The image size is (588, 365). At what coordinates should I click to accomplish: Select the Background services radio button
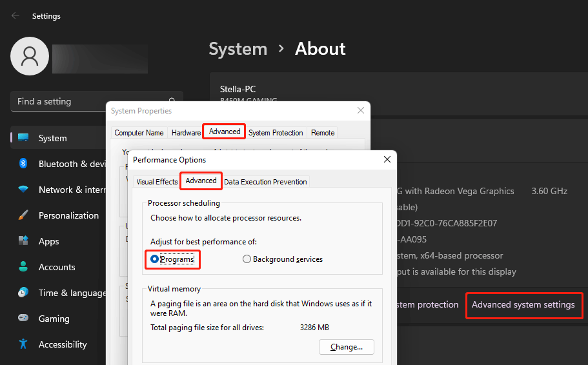point(247,259)
